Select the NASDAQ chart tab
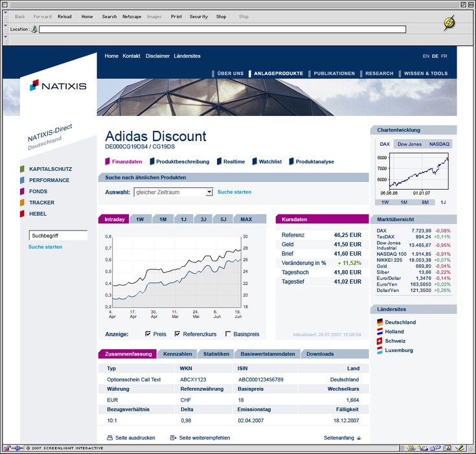Viewport: 476px width, 454px height. (x=439, y=144)
